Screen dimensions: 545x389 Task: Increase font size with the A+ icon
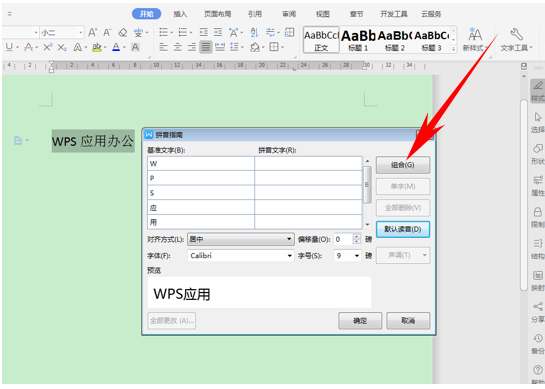(92, 33)
